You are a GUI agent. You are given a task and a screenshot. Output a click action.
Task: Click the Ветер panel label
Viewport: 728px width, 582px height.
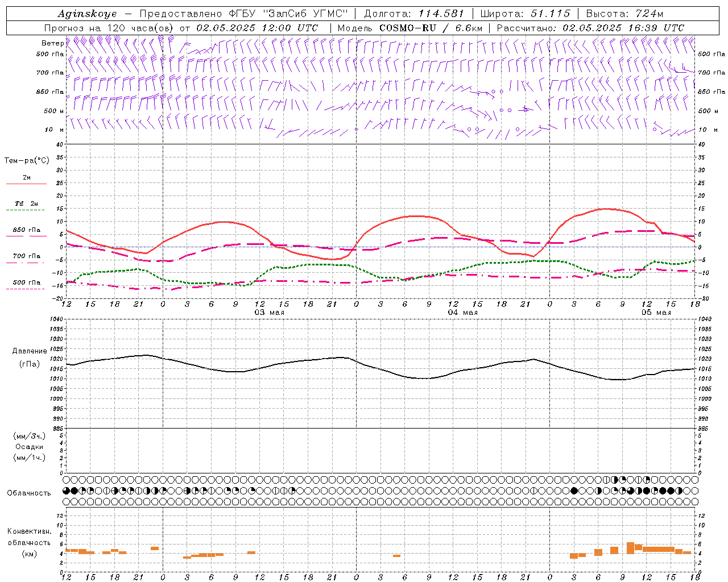[x=52, y=43]
